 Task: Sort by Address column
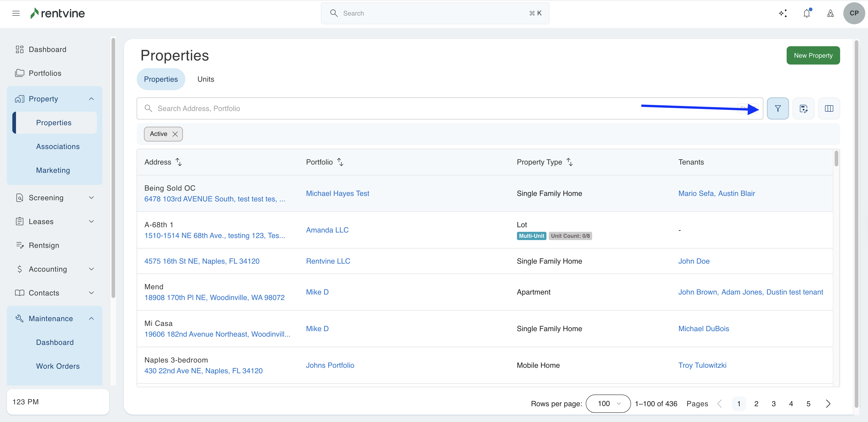[x=179, y=162]
